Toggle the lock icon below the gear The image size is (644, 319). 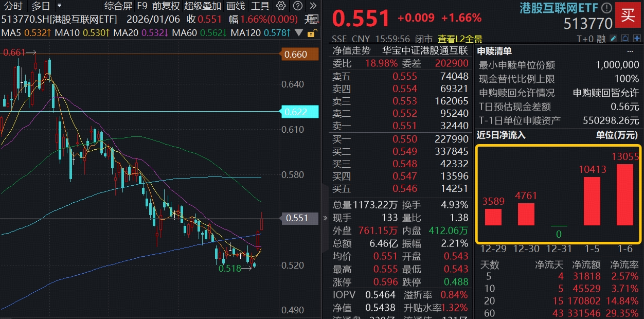[x=311, y=33]
